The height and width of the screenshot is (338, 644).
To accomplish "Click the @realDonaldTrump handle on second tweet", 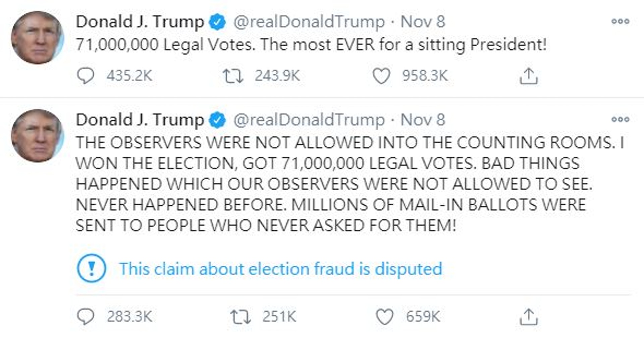I will point(309,120).
